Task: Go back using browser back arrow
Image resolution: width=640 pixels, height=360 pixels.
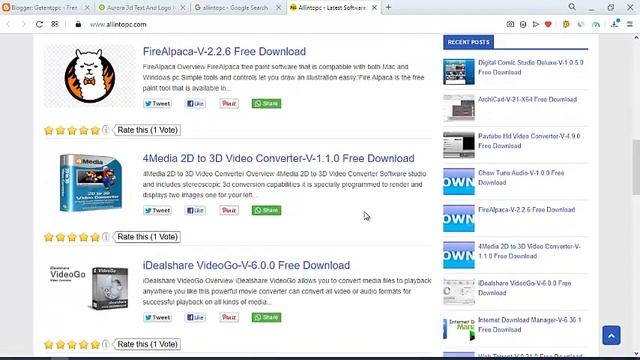Action: pyautogui.click(x=9, y=24)
